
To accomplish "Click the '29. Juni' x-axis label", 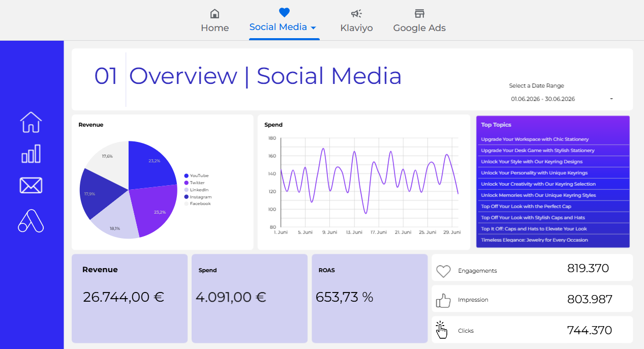I will coord(452,232).
